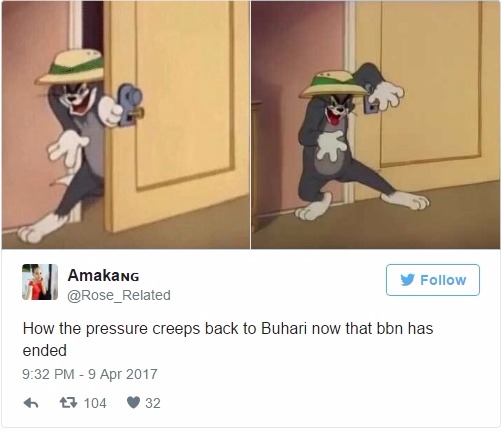
Task: Click Tom's hat in right image
Action: point(333,84)
